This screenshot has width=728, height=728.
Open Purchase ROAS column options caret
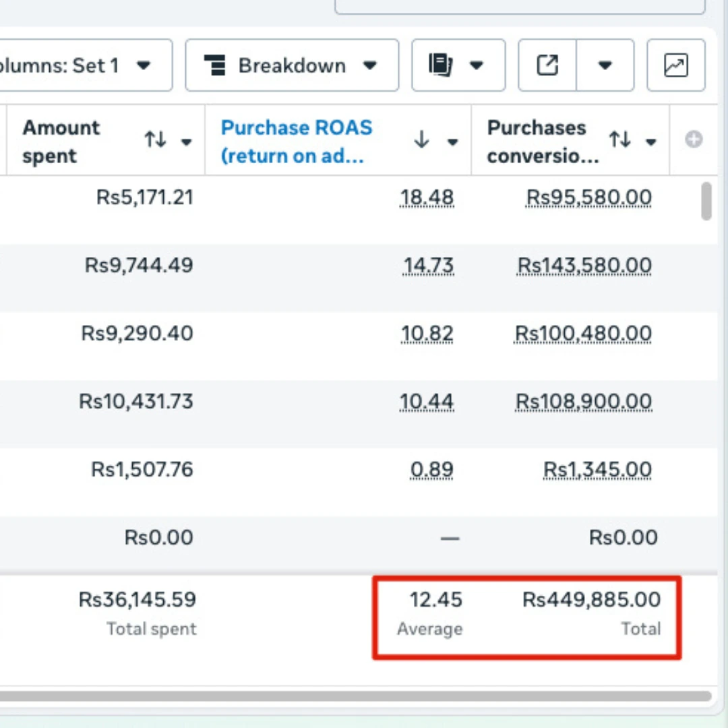pyautogui.click(x=453, y=142)
